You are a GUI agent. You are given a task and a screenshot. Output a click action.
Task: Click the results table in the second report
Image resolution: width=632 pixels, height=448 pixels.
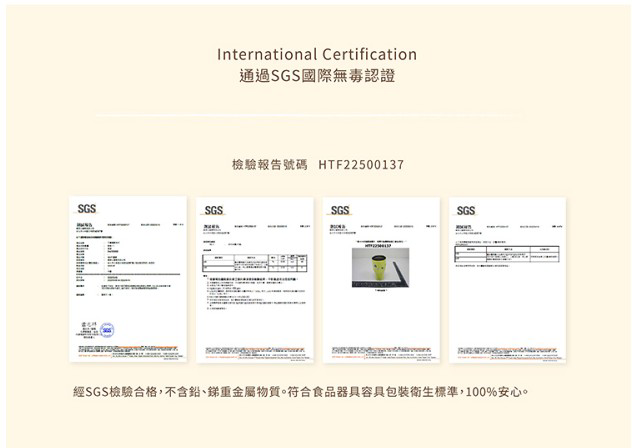(x=255, y=263)
